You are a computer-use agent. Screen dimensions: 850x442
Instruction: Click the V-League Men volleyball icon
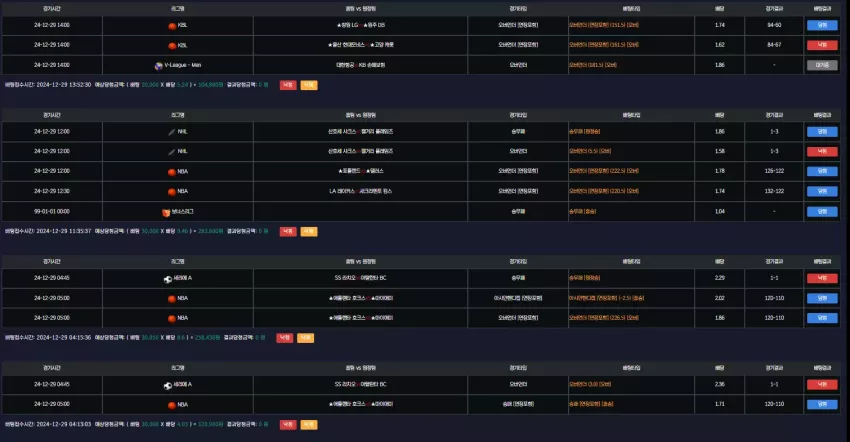[159, 66]
